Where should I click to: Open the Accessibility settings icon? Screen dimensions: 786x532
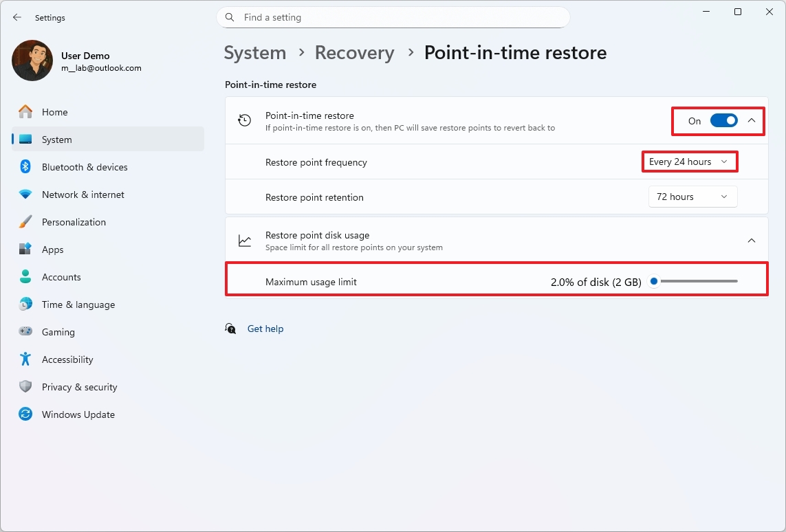pyautogui.click(x=25, y=359)
